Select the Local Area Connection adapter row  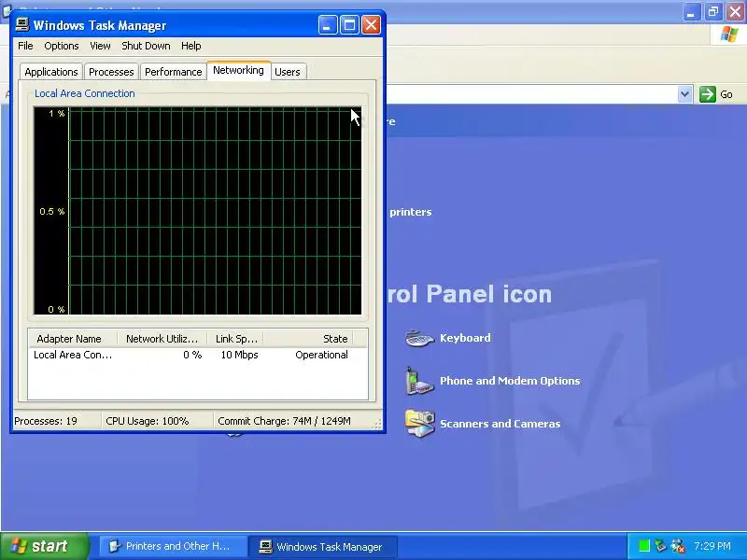coord(198,355)
